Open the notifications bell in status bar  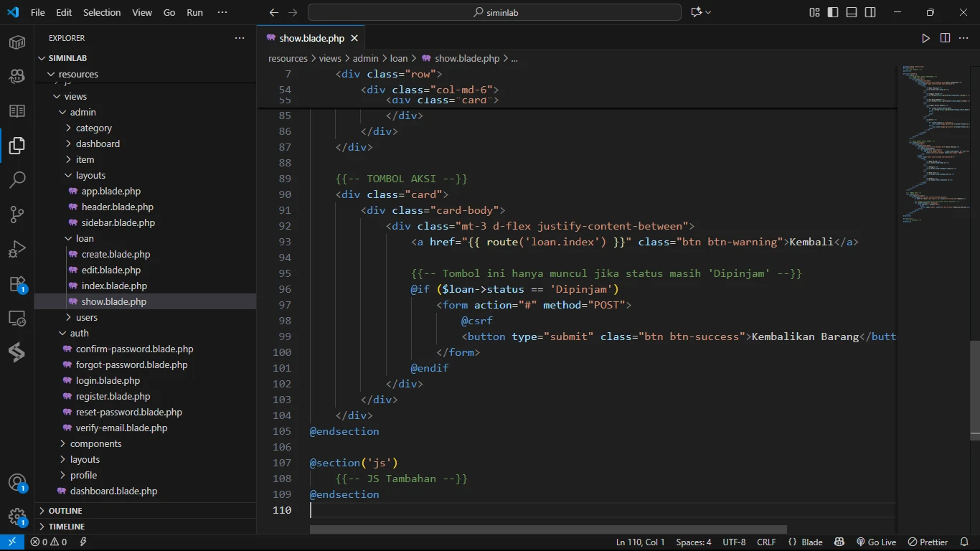[963, 542]
